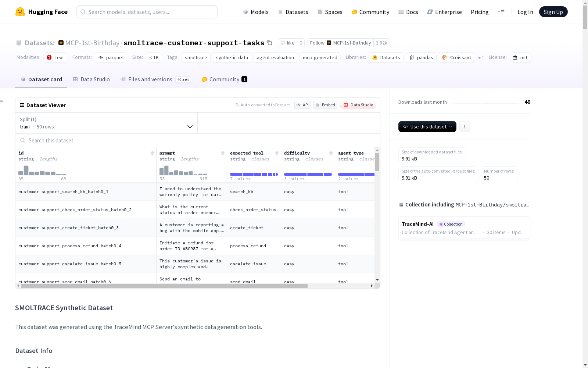
Task: Expand the Split train dropdown
Action: [107, 123]
